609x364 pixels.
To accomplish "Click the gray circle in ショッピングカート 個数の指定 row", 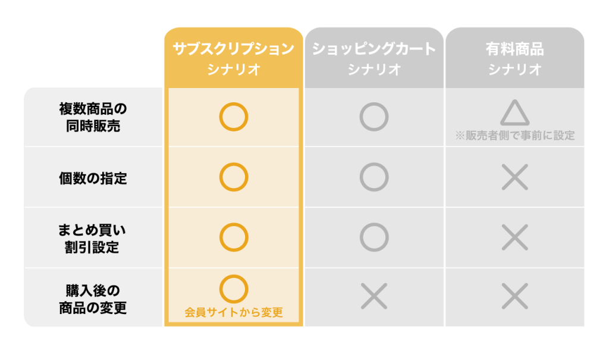I will coord(374,177).
